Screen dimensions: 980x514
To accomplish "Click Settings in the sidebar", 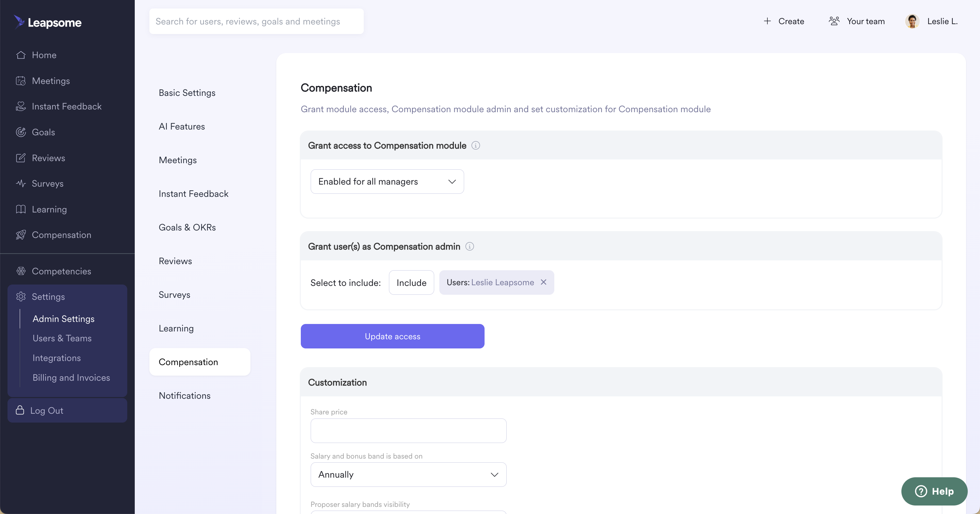I will point(48,296).
